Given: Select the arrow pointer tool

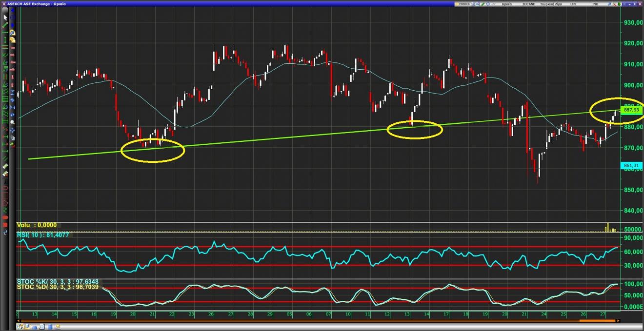Looking at the screenshot, I should (5, 18).
